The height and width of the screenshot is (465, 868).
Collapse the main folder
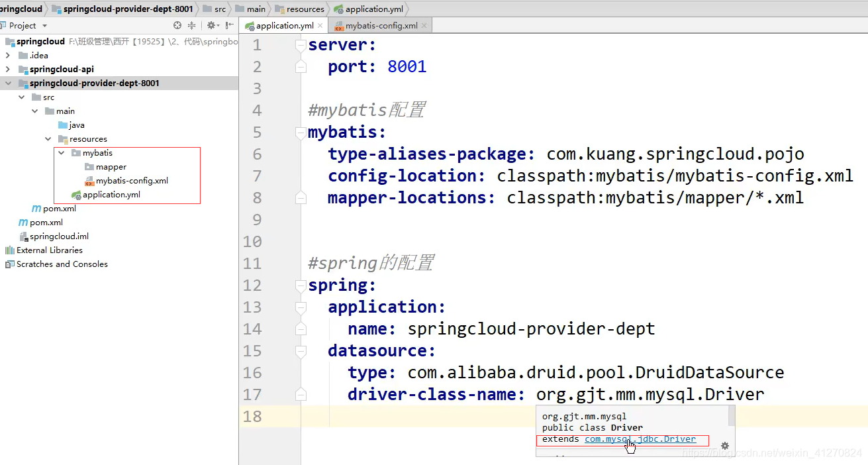click(34, 111)
